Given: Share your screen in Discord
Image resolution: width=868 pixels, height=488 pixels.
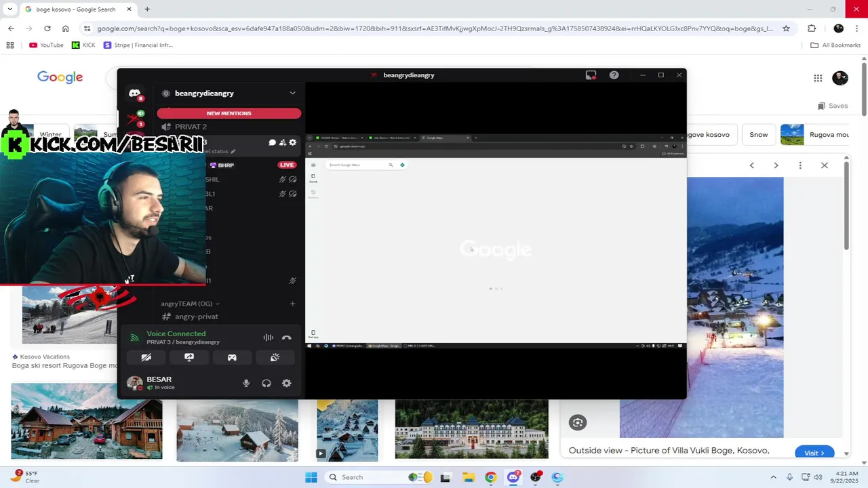Looking at the screenshot, I should [x=189, y=357].
